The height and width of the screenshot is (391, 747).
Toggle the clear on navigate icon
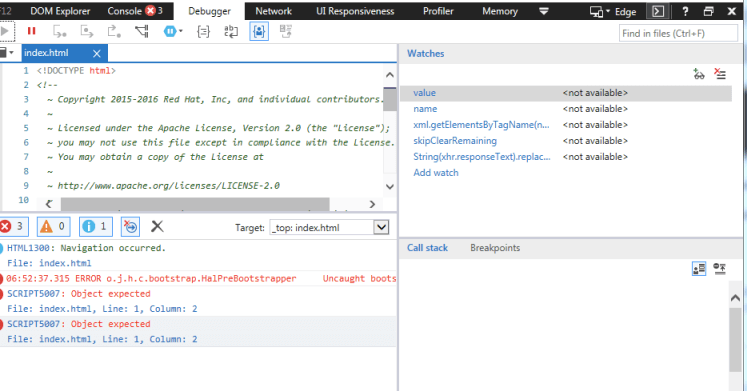131,226
